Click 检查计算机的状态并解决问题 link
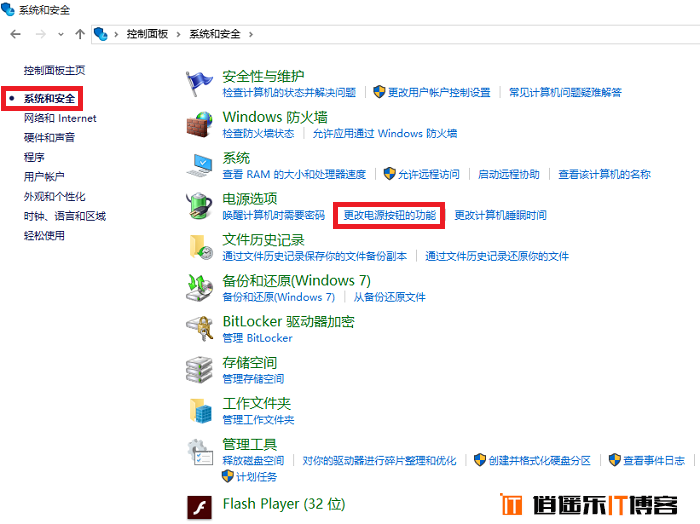The height and width of the screenshot is (524, 700). click(289, 92)
